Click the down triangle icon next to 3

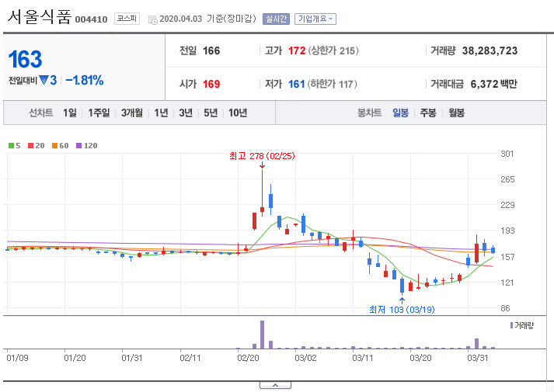tap(44, 80)
